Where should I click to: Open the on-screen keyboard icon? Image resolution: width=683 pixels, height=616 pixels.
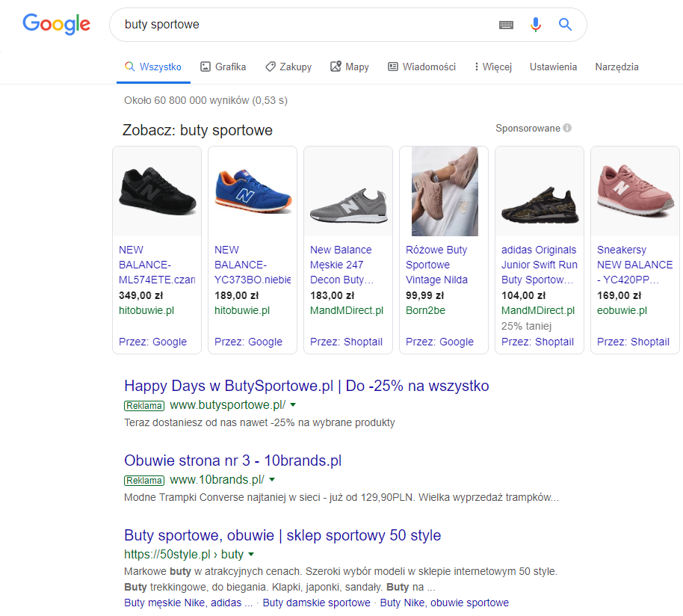[x=506, y=25]
